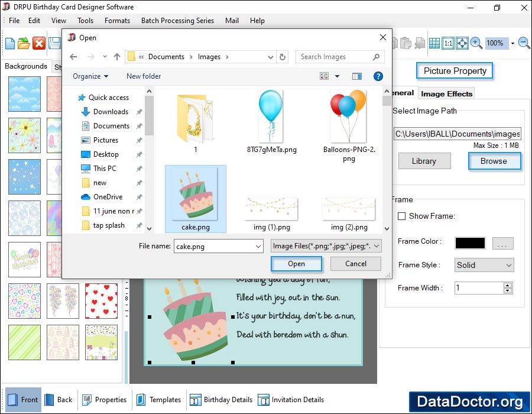Viewport: 532px width, 414px height.
Task: Select the Balloons-PNG-2.png file
Action: [x=349, y=126]
